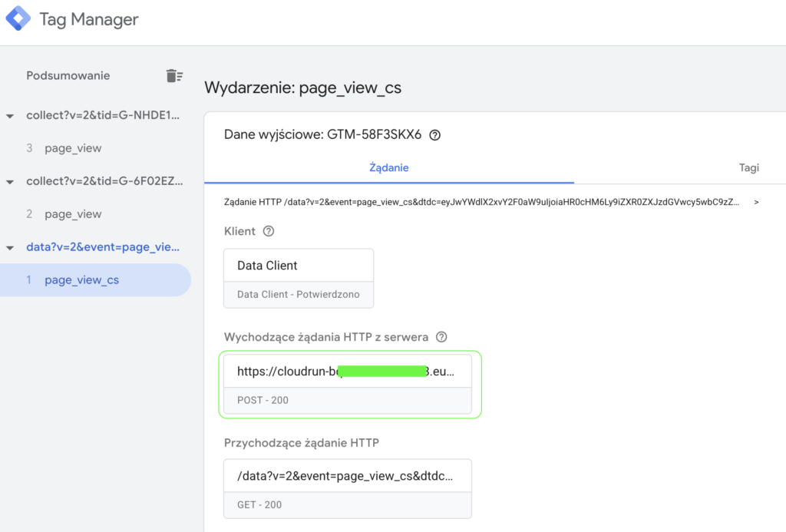Click the Tag Manager logo icon
Image resolution: width=786 pixels, height=532 pixels.
point(18,19)
